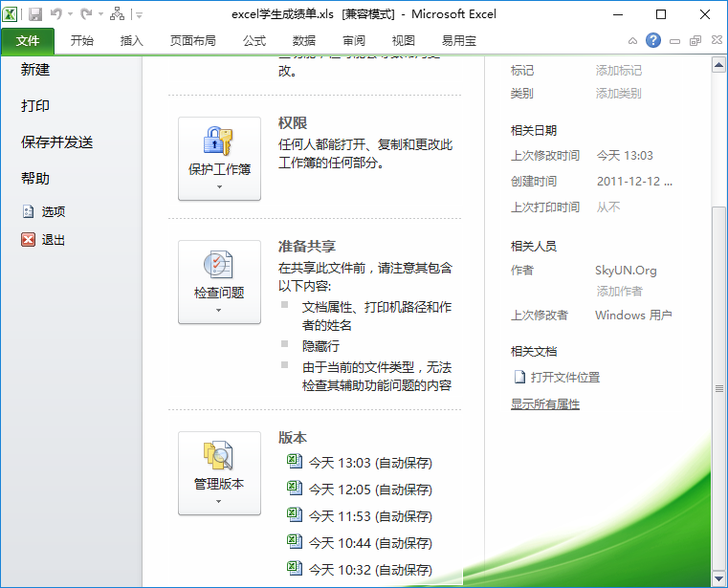Image resolution: width=728 pixels, height=588 pixels.
Task: Click the 保护工作簿 lock and key icon
Action: (218, 141)
